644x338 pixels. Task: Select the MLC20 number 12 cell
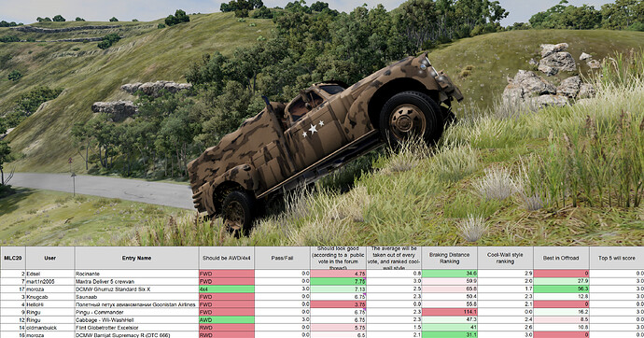(x=13, y=320)
